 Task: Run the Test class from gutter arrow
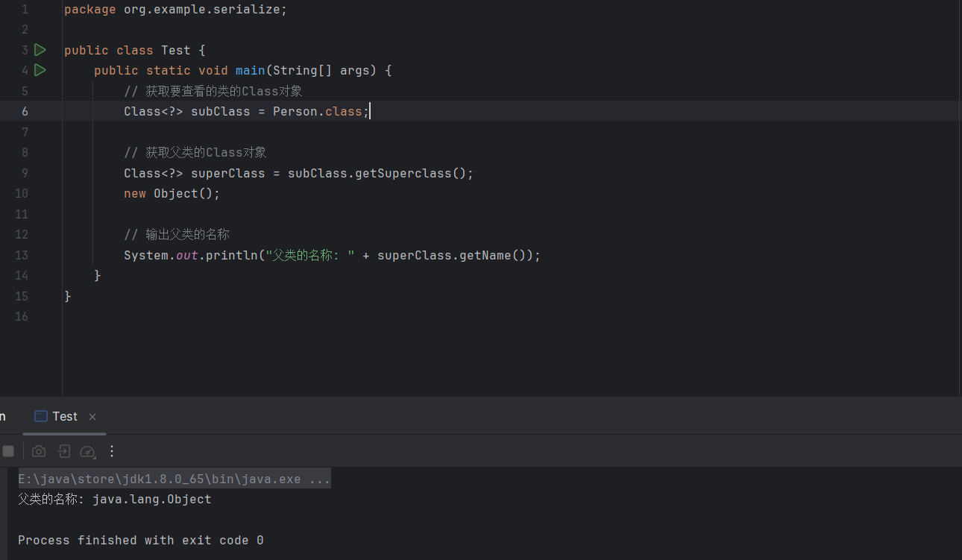(40, 50)
